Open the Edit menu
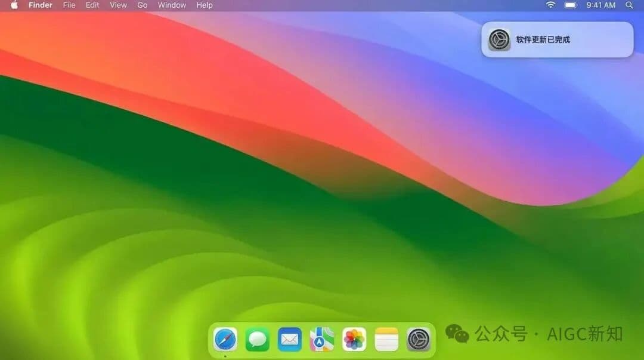 [92, 5]
